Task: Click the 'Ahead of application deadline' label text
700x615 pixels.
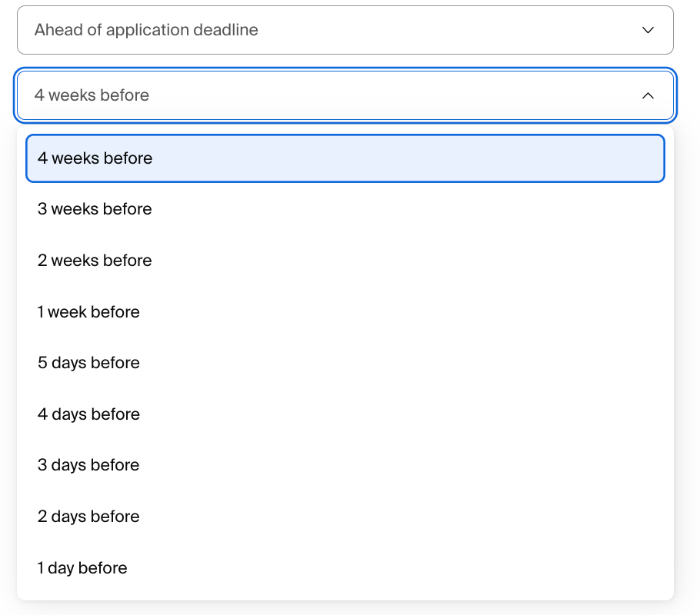Action: tap(146, 30)
